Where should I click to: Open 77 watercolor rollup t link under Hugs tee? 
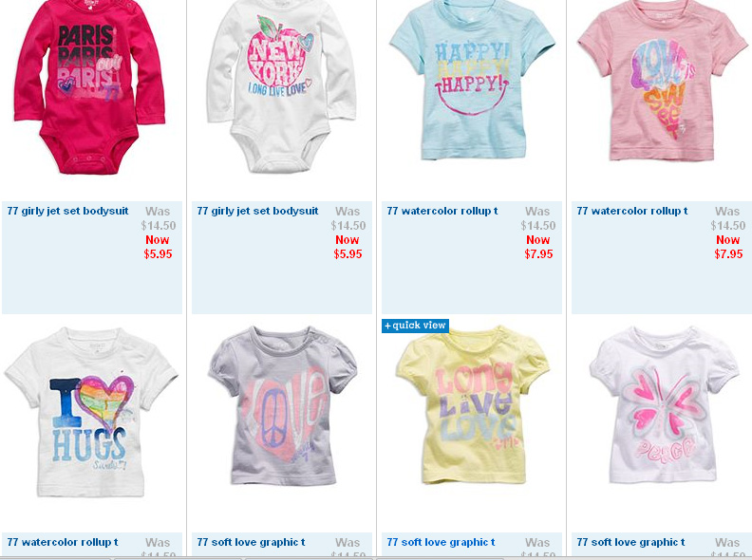coord(63,542)
